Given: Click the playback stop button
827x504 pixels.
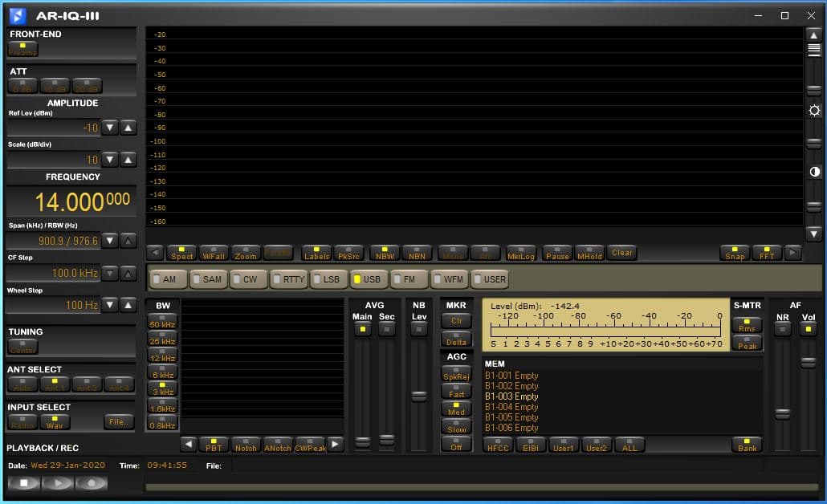Looking at the screenshot, I should click(x=24, y=483).
